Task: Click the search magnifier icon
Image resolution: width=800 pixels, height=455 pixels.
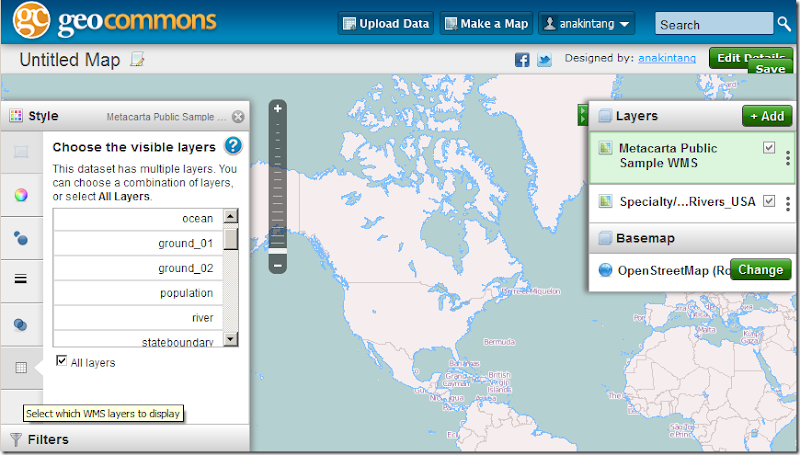Action: [x=784, y=23]
